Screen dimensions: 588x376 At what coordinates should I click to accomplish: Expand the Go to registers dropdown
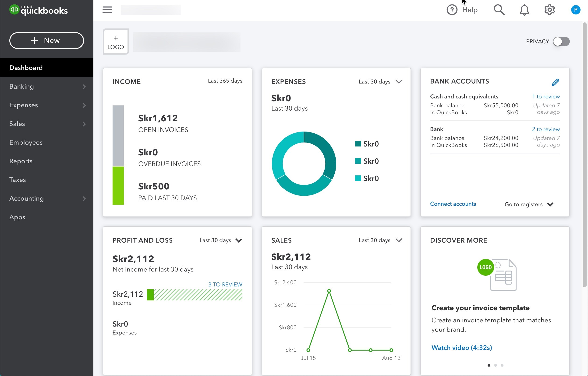(x=529, y=204)
